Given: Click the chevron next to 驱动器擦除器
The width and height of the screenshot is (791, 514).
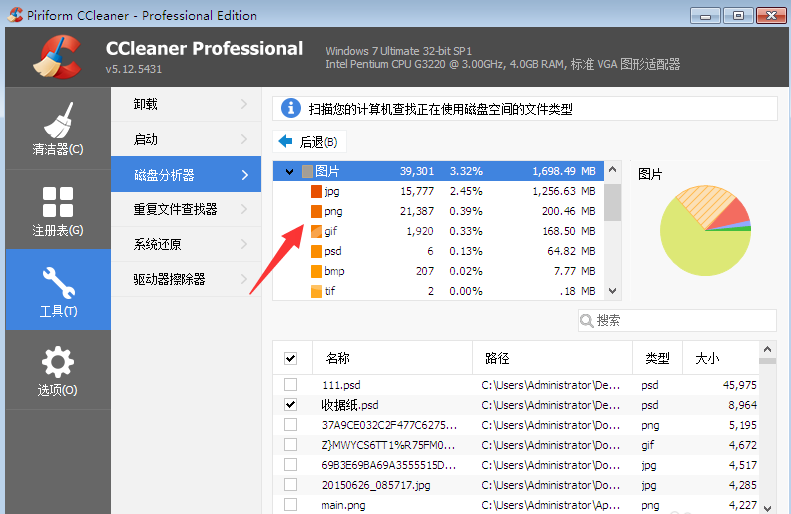Looking at the screenshot, I should tap(244, 279).
